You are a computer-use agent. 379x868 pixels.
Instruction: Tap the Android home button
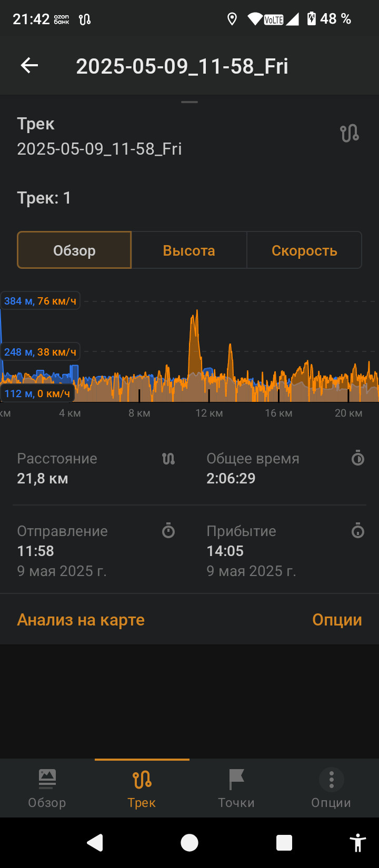pos(189,843)
